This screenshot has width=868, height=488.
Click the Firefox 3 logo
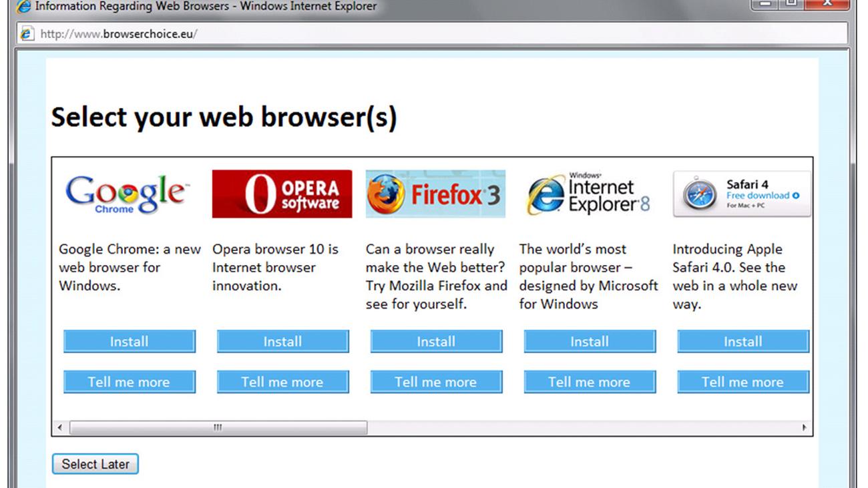(x=435, y=194)
